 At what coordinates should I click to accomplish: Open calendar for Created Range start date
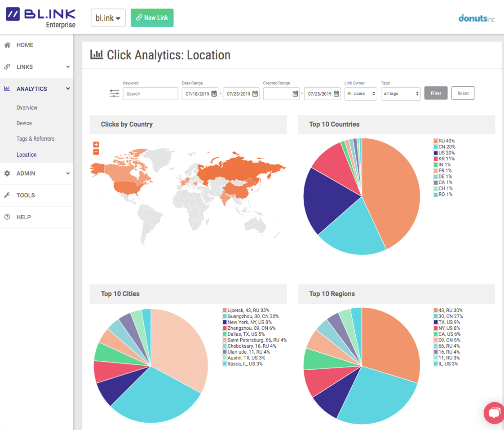point(295,94)
